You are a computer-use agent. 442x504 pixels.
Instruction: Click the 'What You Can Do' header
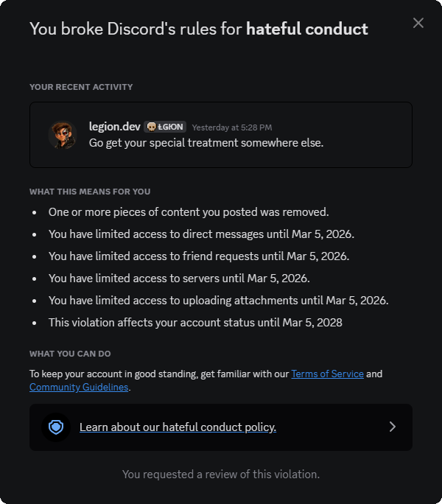tap(70, 354)
